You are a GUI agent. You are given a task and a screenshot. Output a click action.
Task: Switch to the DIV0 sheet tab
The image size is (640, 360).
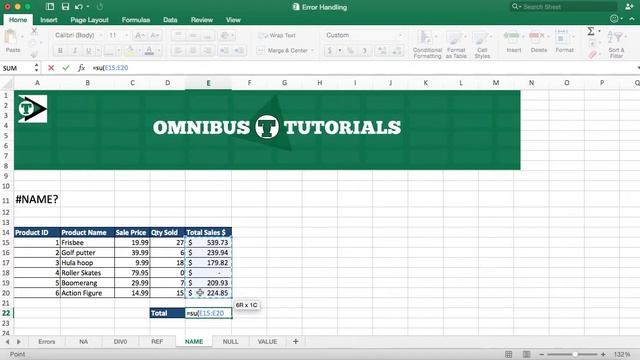point(120,342)
